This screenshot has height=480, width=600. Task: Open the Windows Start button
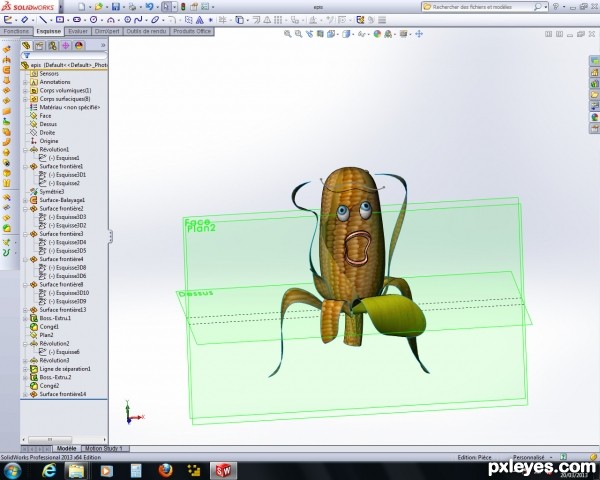click(x=13, y=470)
